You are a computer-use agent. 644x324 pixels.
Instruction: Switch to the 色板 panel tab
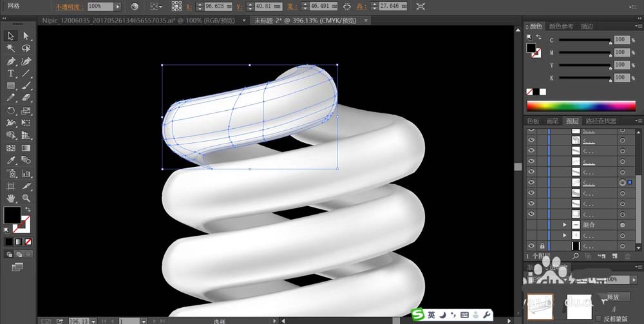click(533, 120)
